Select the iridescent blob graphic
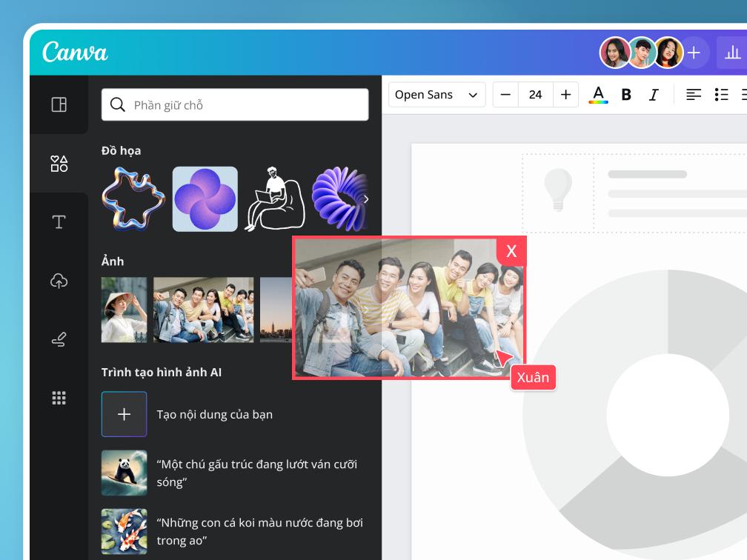The height and width of the screenshot is (560, 747). pyautogui.click(x=133, y=199)
